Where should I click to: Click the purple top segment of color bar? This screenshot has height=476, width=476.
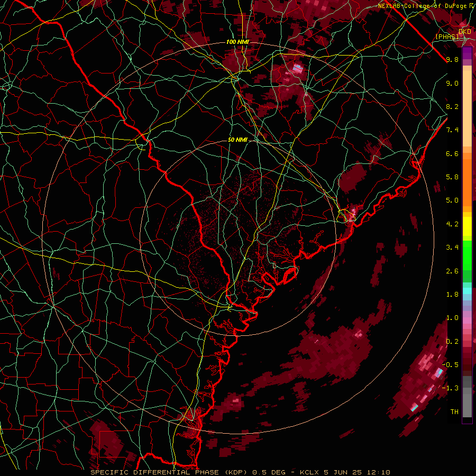467,53
